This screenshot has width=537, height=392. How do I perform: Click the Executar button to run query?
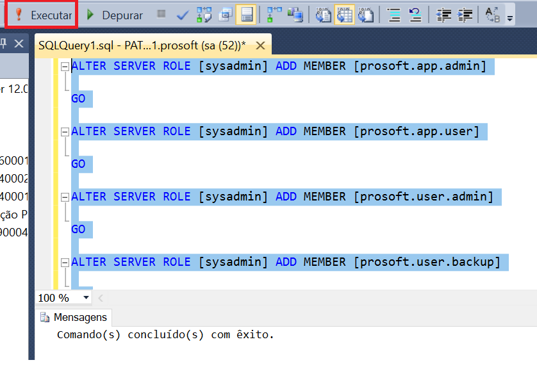[42, 15]
